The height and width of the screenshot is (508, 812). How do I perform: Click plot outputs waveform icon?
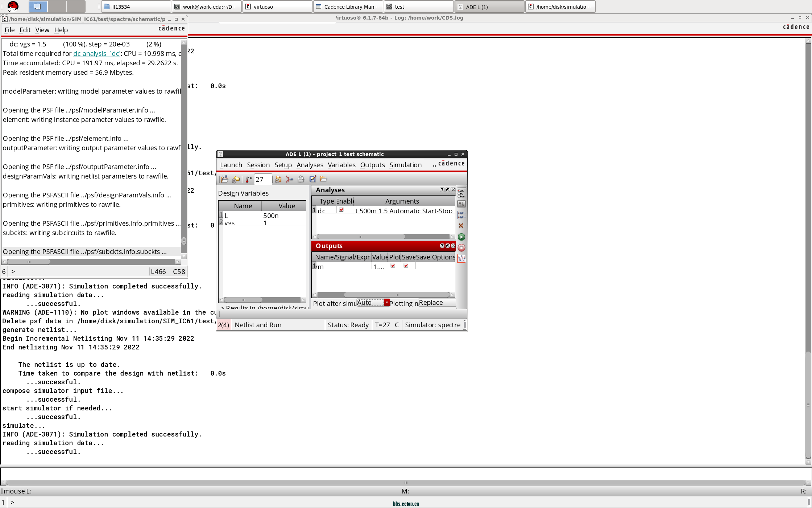pos(461,259)
